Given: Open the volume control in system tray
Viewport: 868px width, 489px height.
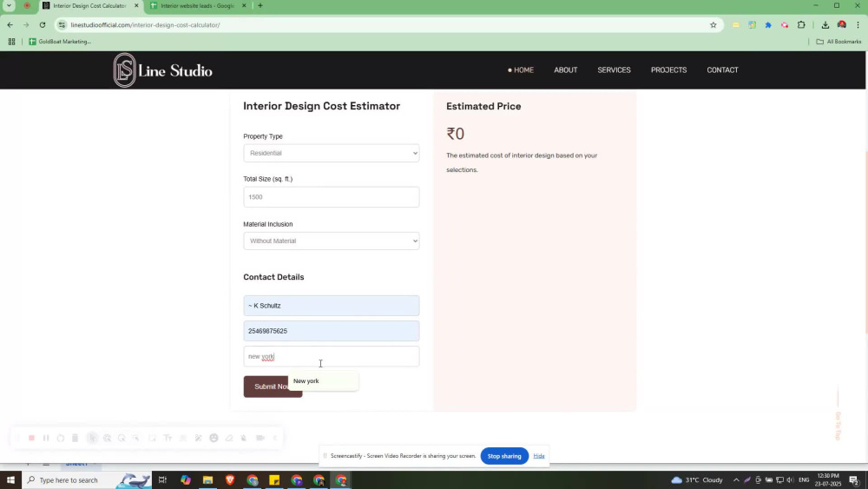Looking at the screenshot, I should [790, 480].
